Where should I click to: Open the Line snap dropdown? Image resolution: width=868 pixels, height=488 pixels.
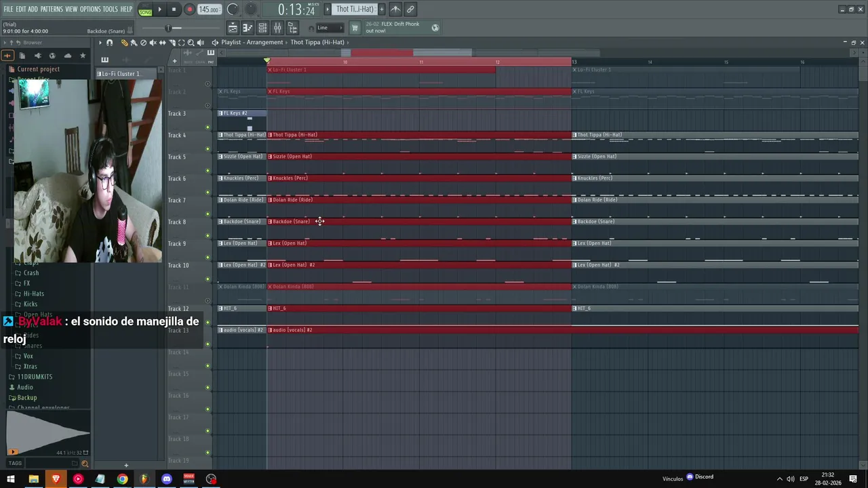click(x=330, y=28)
